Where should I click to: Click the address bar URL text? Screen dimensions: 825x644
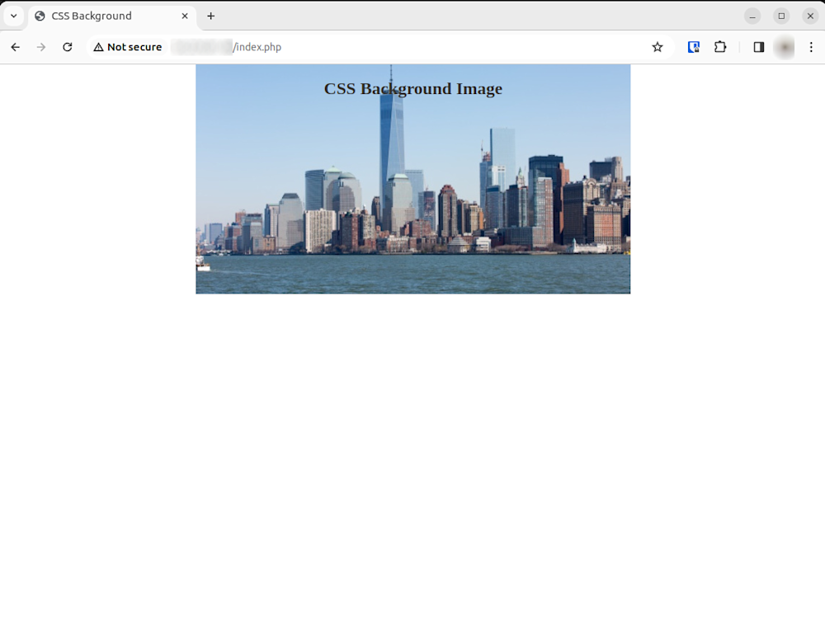point(257,47)
